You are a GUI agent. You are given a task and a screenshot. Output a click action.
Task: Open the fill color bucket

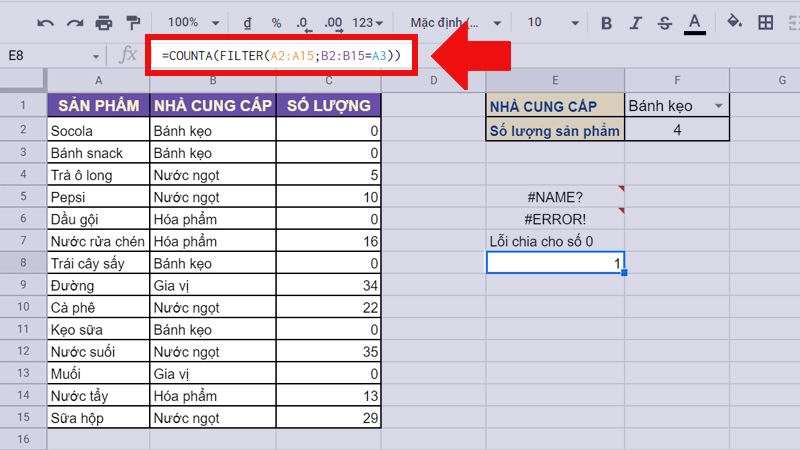[x=735, y=22]
